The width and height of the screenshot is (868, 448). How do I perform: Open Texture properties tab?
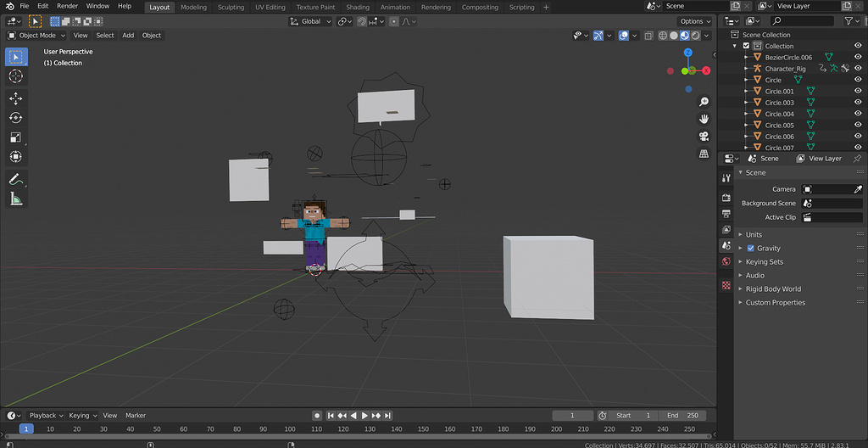point(726,285)
